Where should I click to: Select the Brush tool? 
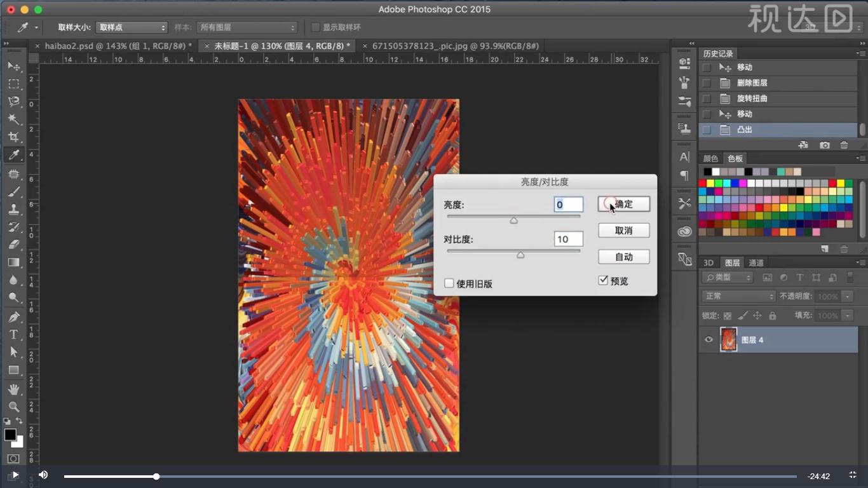[x=13, y=192]
